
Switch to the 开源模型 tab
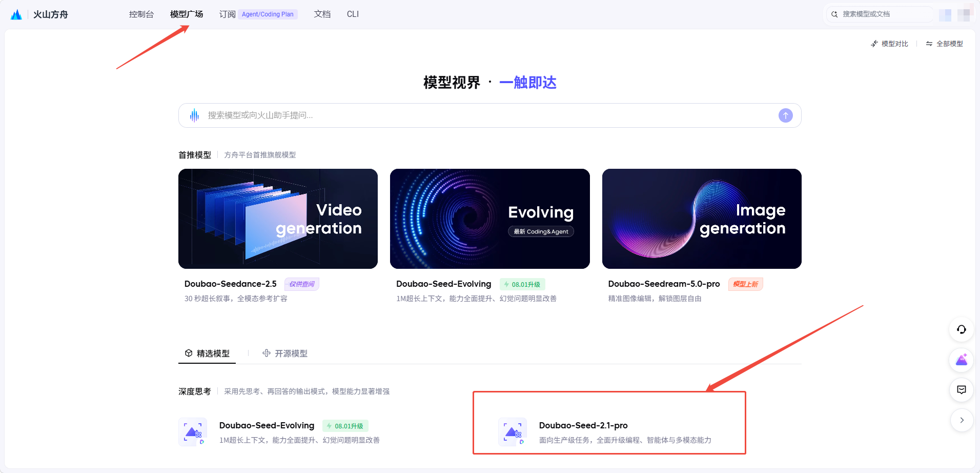tap(285, 353)
